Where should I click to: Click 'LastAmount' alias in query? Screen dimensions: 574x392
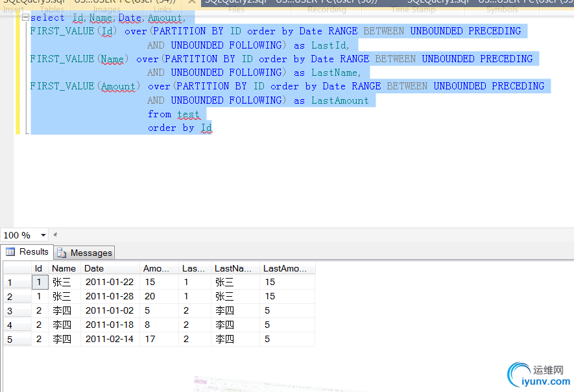pos(340,100)
